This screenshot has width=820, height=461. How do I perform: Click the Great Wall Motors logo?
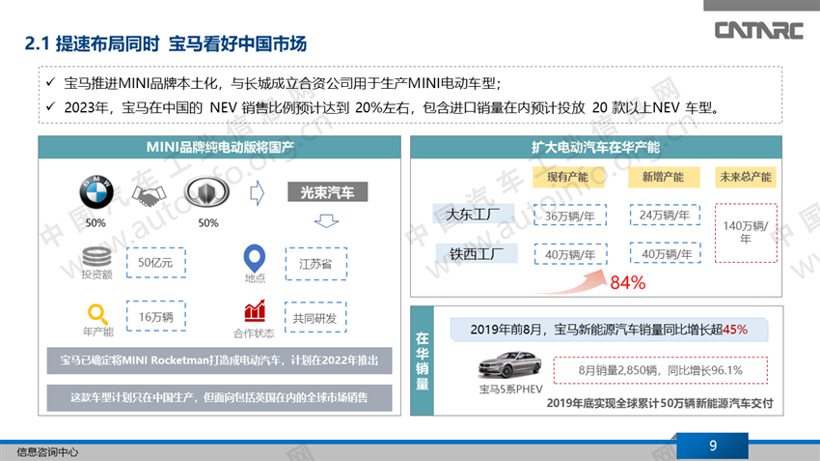207,192
